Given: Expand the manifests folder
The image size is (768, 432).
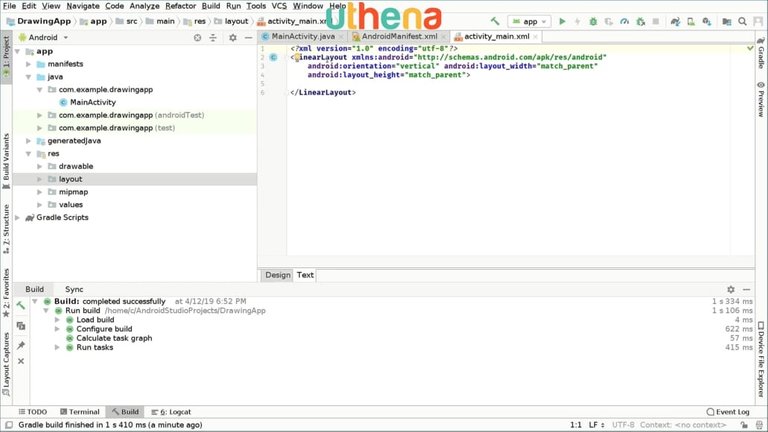Looking at the screenshot, I should [x=28, y=64].
